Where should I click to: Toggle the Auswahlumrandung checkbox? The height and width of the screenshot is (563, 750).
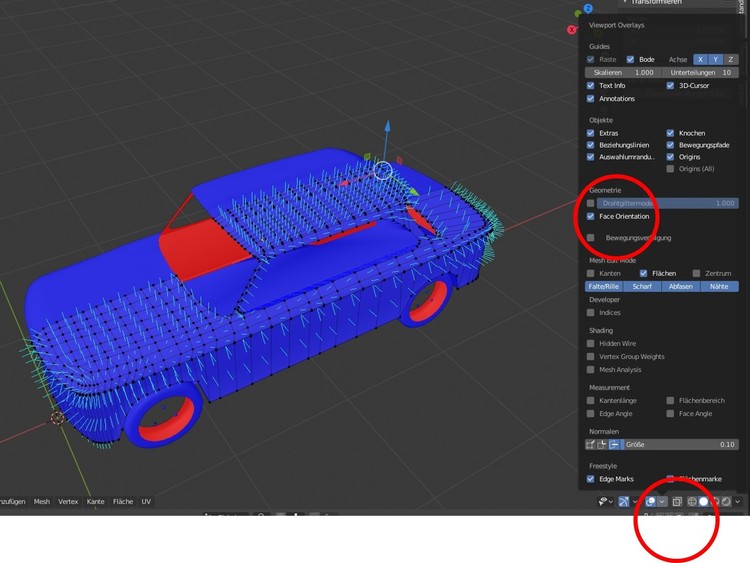click(x=591, y=157)
